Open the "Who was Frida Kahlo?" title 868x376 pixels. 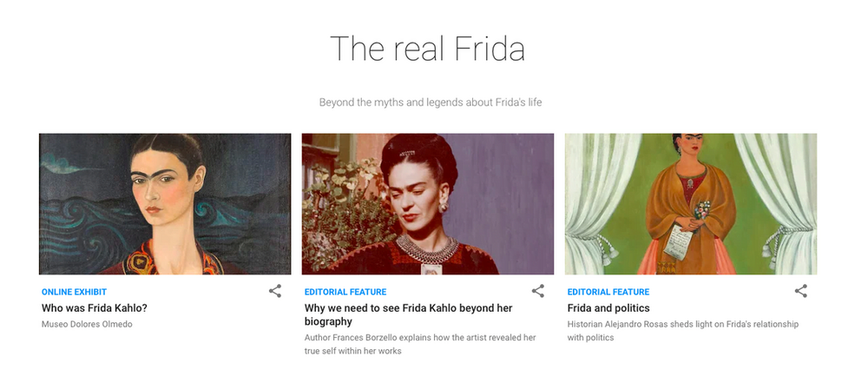(x=95, y=308)
